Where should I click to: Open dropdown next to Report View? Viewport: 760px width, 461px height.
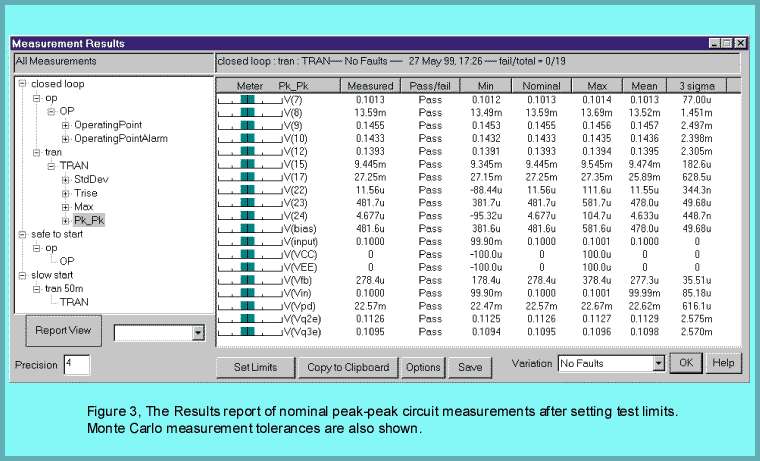pyautogui.click(x=197, y=332)
